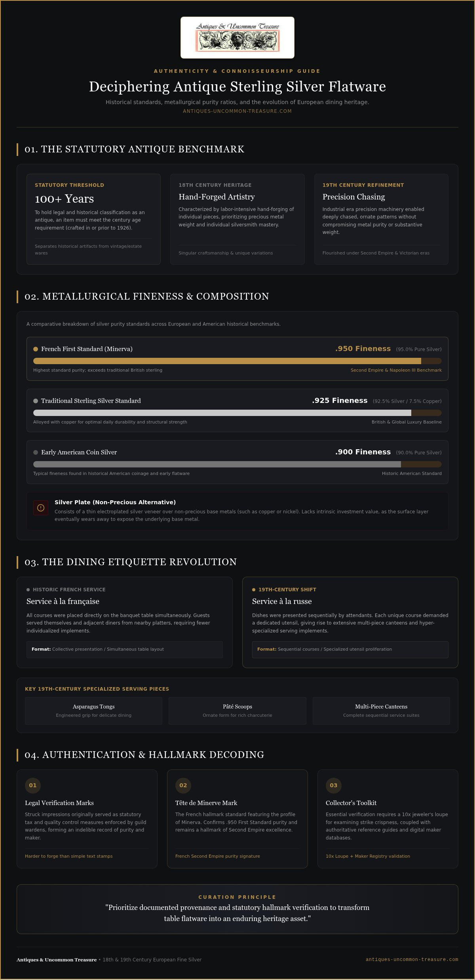Click the Antiques & Uncommon Treasure logo image
This screenshot has width=475, height=980.
[x=237, y=38]
